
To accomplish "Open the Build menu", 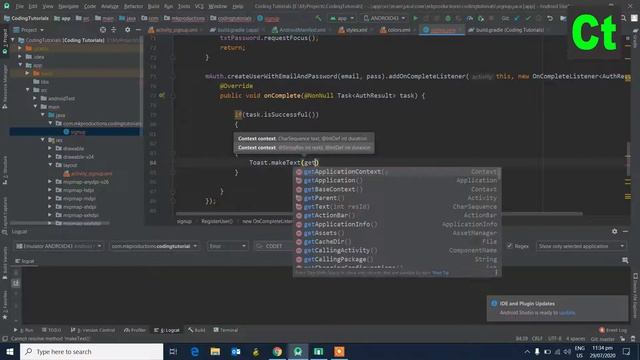I will [x=153, y=7].
